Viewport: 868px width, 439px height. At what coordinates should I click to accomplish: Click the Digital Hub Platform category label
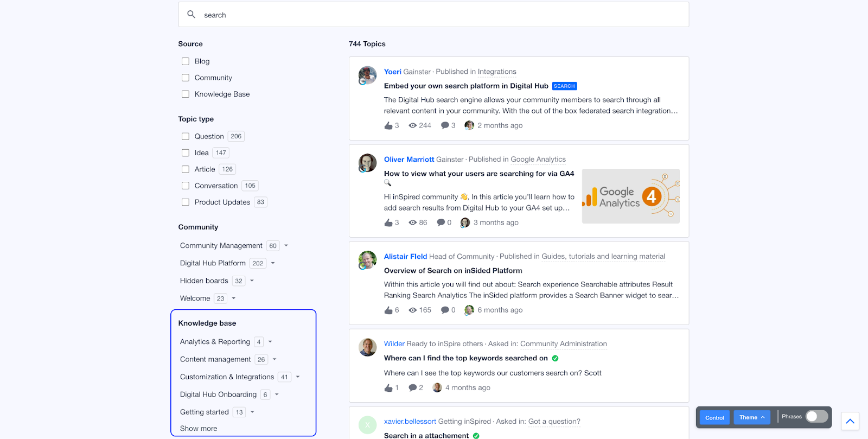pyautogui.click(x=213, y=263)
